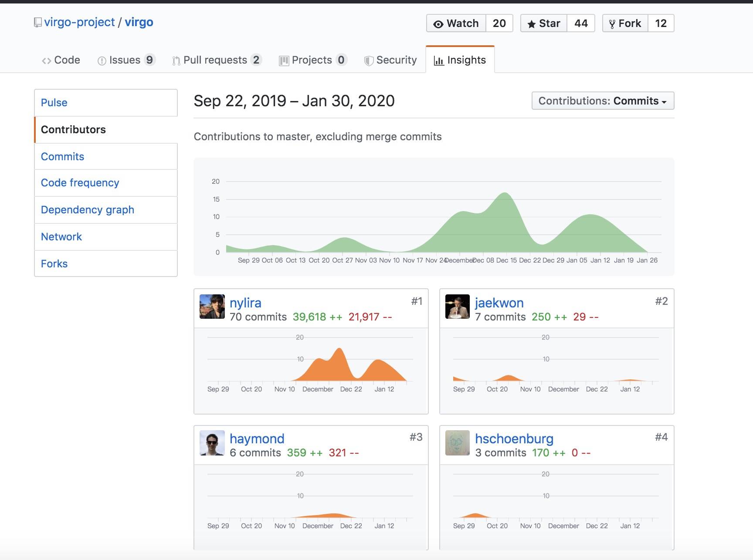This screenshot has width=753, height=560.
Task: Click the Star button
Action: coord(544,23)
